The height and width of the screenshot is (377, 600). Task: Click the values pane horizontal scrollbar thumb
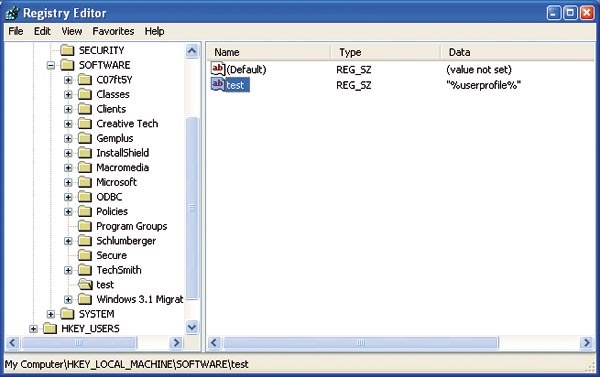click(x=361, y=343)
